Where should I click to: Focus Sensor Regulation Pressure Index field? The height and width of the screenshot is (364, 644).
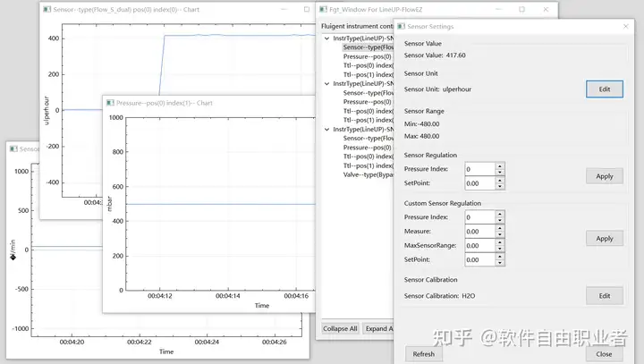479,169
